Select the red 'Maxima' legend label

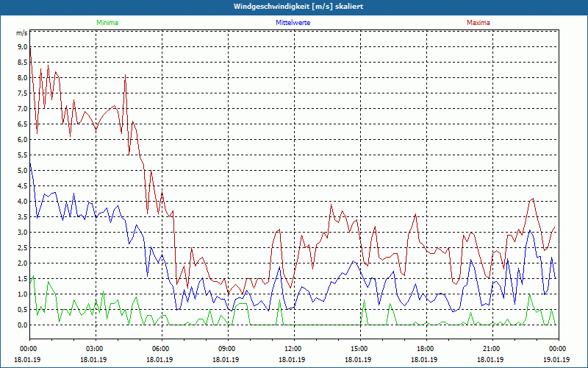[x=478, y=23]
